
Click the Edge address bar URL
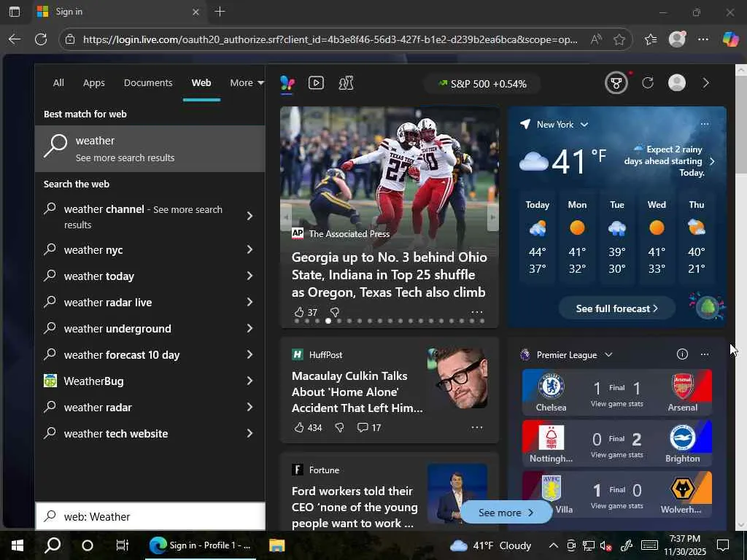click(330, 39)
